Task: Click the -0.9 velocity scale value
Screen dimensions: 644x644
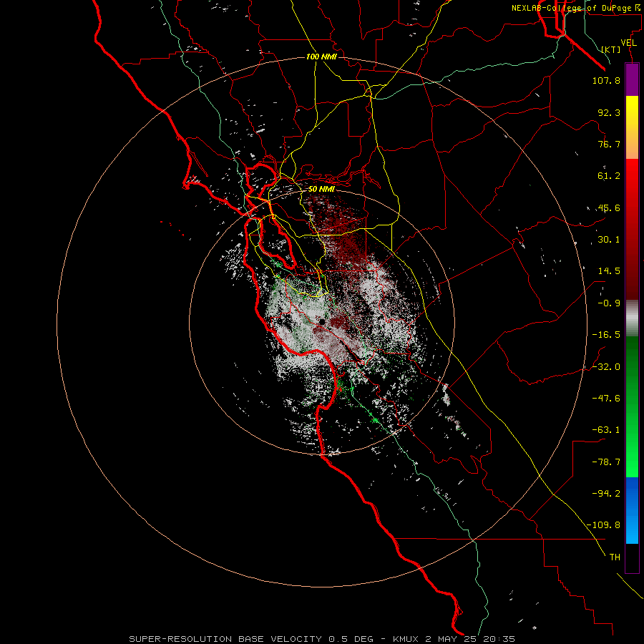Action: [x=609, y=303]
